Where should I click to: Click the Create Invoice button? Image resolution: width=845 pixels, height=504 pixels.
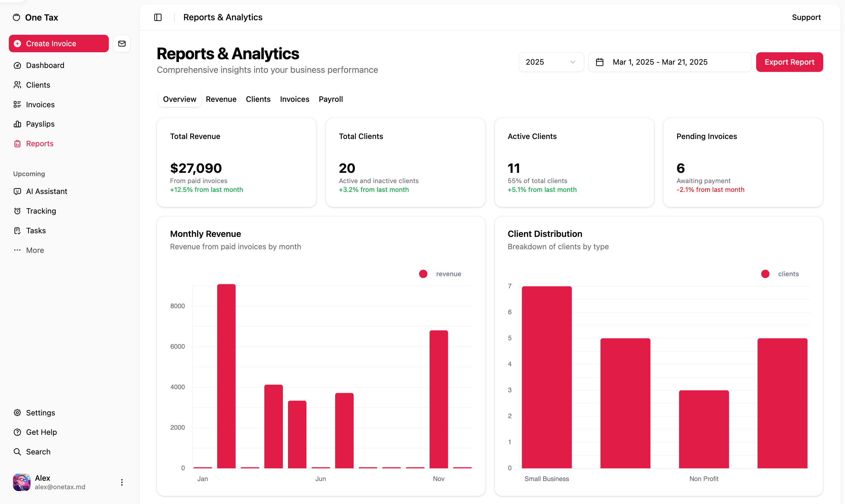(59, 44)
